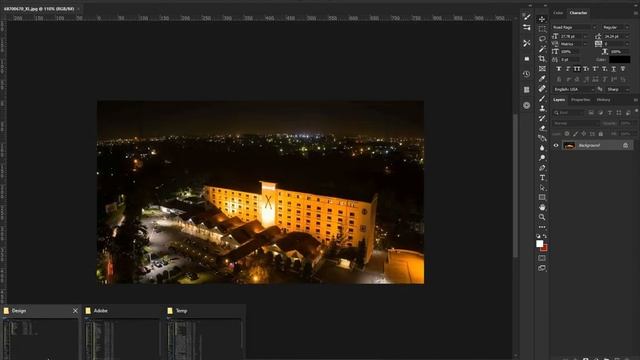Viewport: 640px width, 360px height.
Task: Open the layer blend mode dropdown
Action: pos(576,123)
